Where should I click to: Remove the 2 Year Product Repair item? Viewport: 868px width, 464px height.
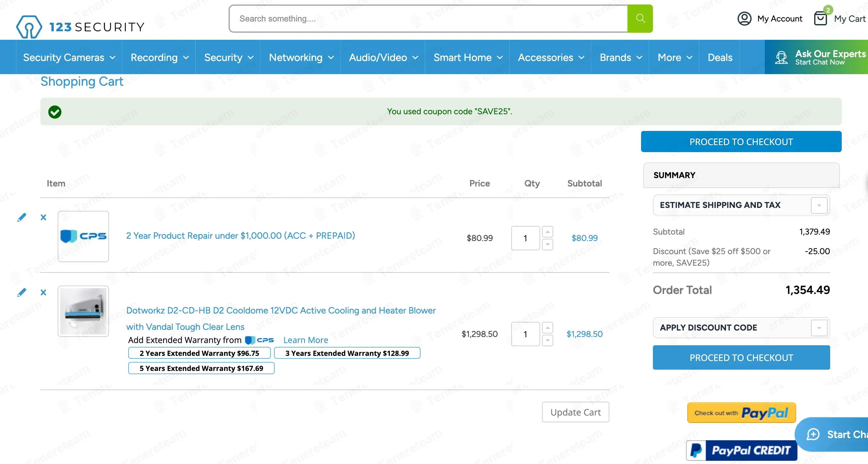click(x=43, y=218)
